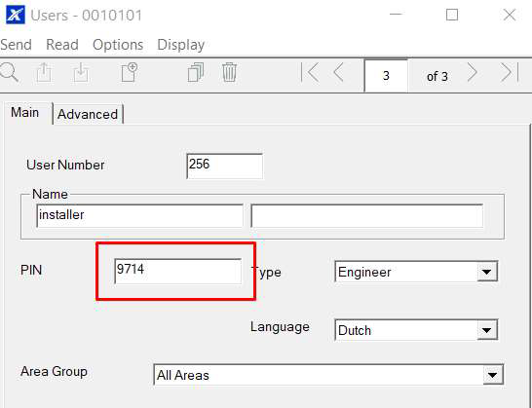This screenshot has height=408, width=532.
Task: Expand the Language dropdown showing Dutch
Action: [416, 330]
